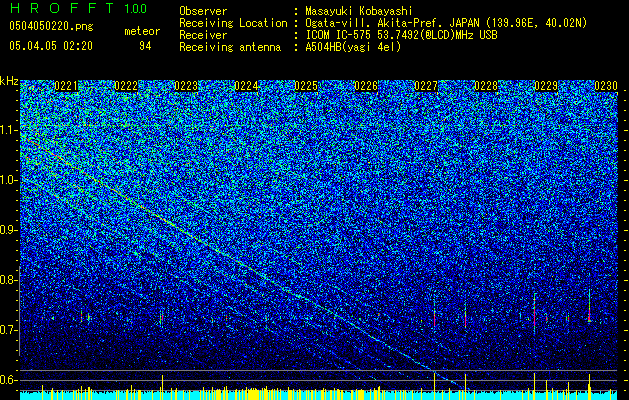
Task: Click the HROFFT program title
Action: 62,8
